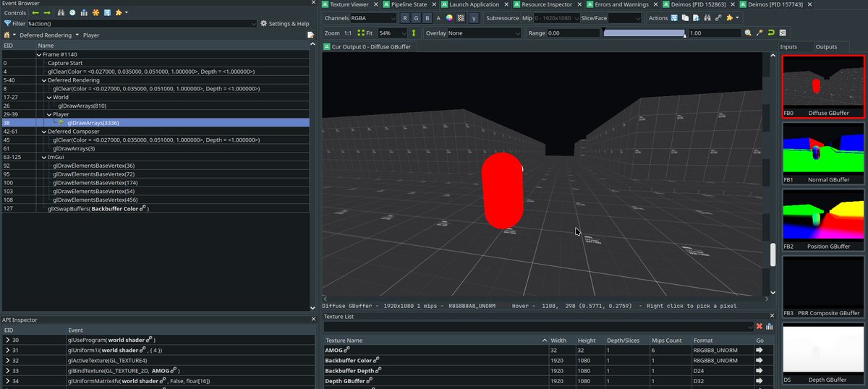Click the magnifier zoom-range icon beside Range
868x389 pixels.
tap(748, 33)
